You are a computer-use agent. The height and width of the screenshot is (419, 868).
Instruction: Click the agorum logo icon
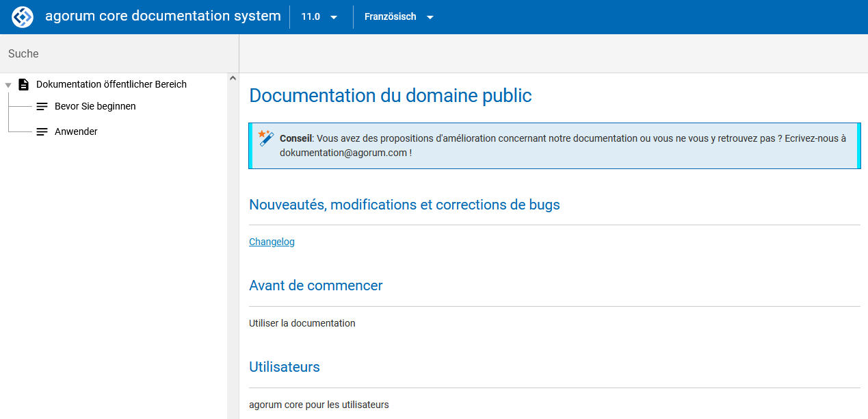coord(23,16)
